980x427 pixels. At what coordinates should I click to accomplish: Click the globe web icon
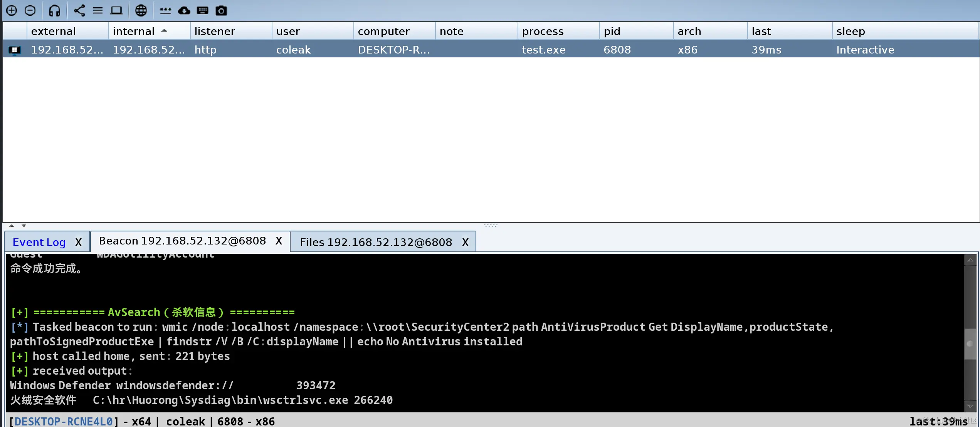tap(141, 10)
